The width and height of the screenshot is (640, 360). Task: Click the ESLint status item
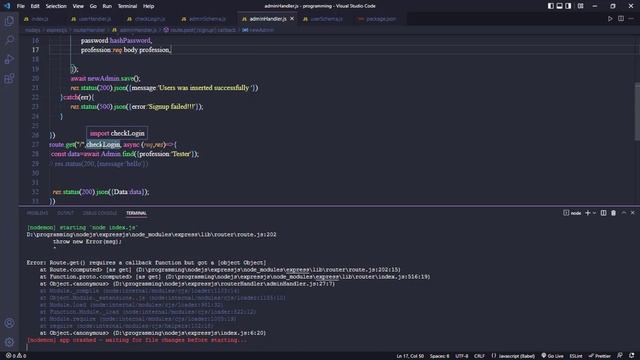point(576,356)
